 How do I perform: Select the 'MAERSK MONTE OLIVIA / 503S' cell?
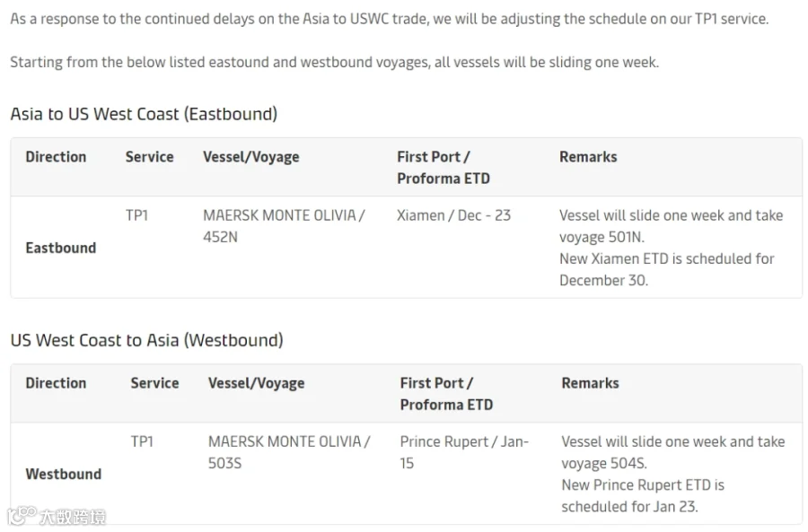click(x=288, y=452)
